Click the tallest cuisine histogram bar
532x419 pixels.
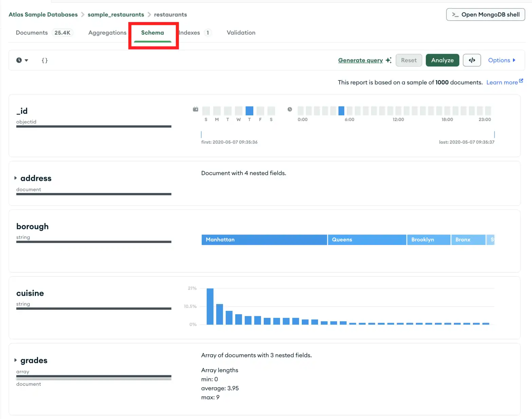(x=210, y=306)
